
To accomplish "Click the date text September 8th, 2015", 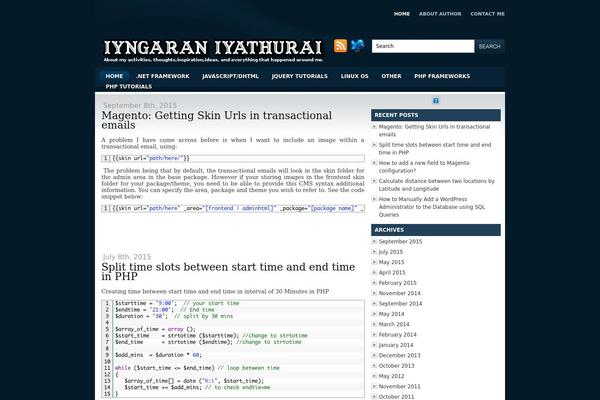I will tap(140, 105).
